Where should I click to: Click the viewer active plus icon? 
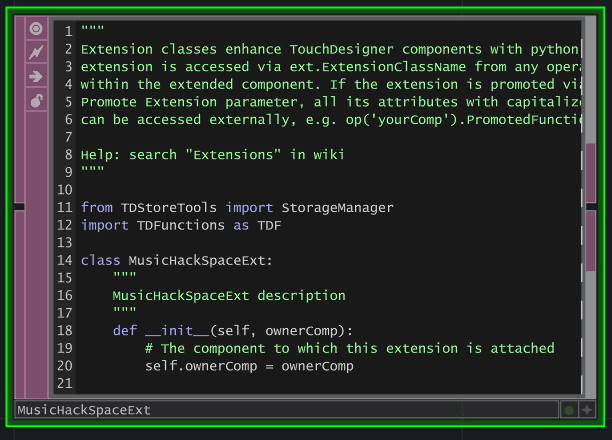587,410
